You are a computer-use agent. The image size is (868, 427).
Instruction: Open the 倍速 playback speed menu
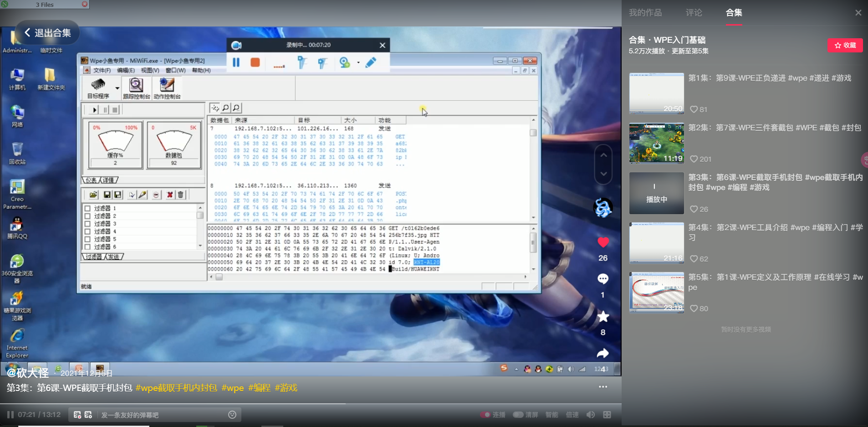coord(572,415)
